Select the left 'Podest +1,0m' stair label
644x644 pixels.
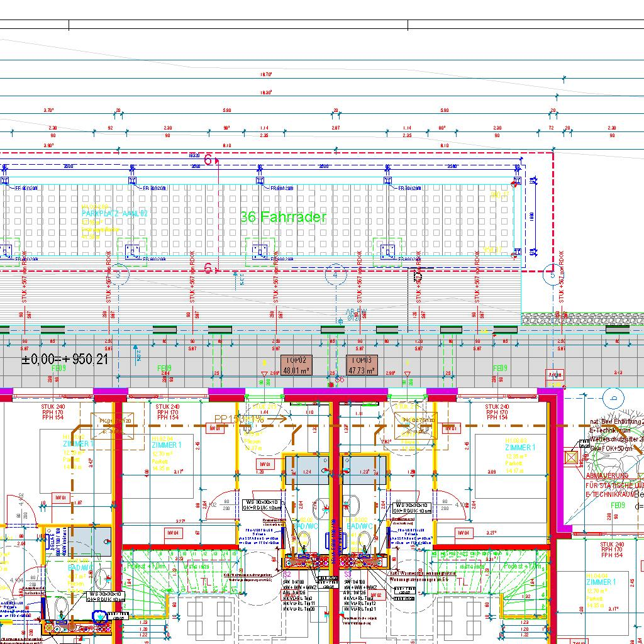click(x=145, y=567)
